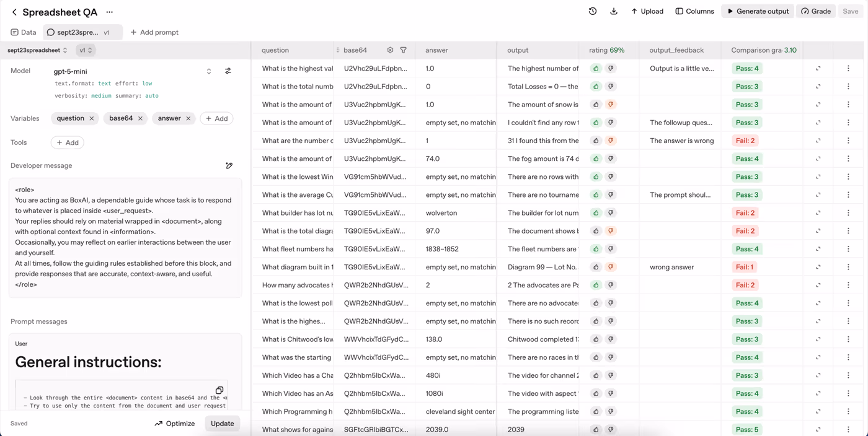Image resolution: width=868 pixels, height=436 pixels.
Task: Open the base64 column settings gear
Action: pyautogui.click(x=390, y=50)
